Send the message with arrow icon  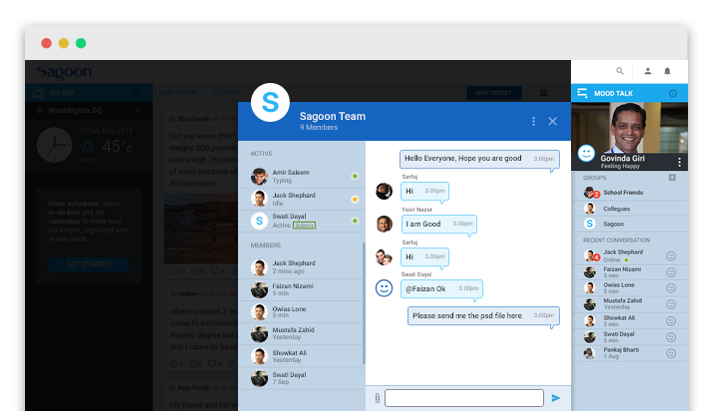pyautogui.click(x=556, y=398)
